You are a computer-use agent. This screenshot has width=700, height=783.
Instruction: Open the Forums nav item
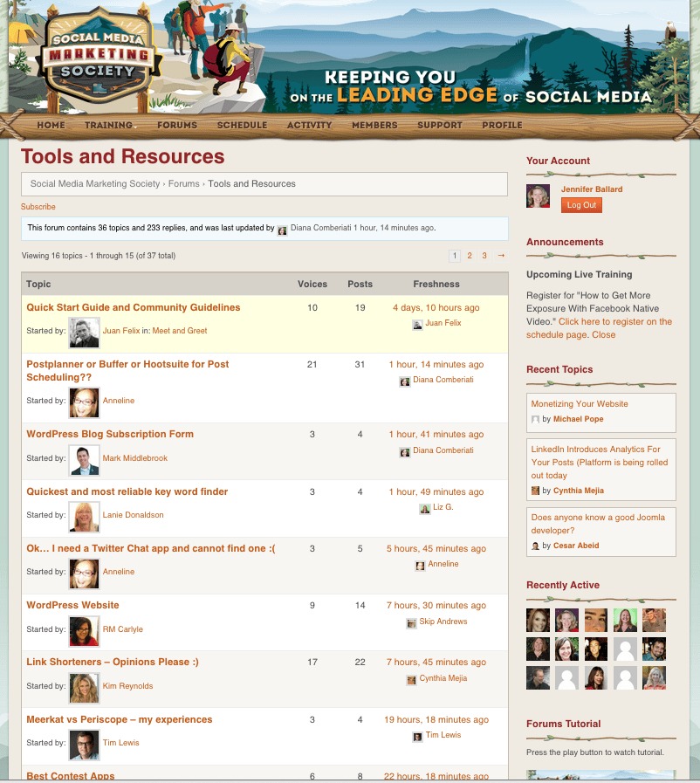coord(177,126)
